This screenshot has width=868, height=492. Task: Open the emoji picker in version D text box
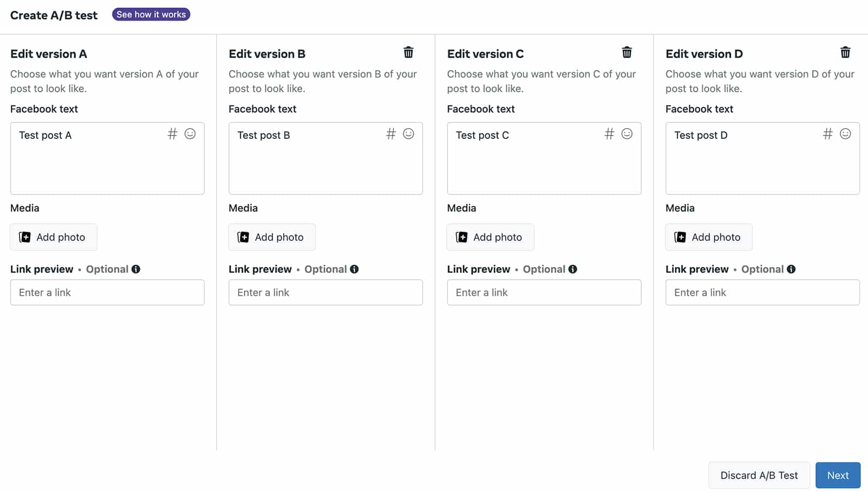click(845, 133)
